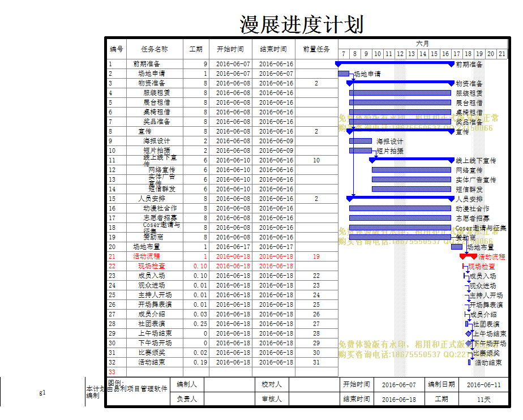Select day 21 in the June timeline header
523x420 pixels.
pyautogui.click(x=502, y=54)
